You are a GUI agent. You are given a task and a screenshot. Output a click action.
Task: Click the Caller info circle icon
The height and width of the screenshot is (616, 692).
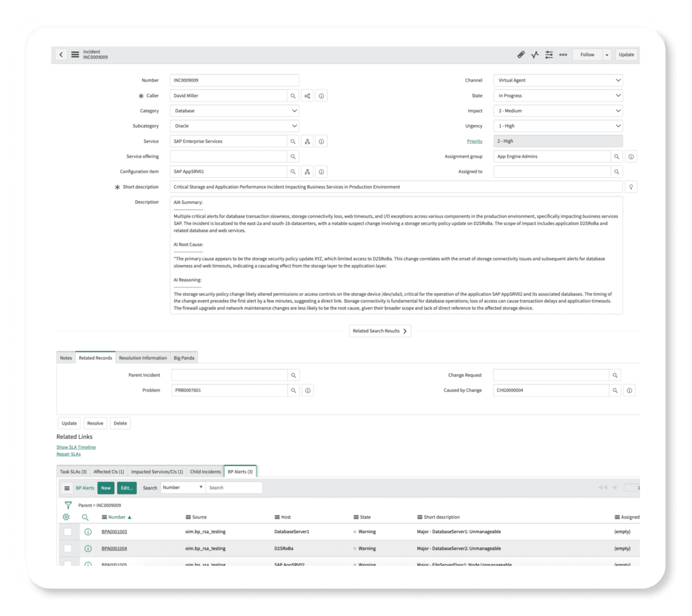[321, 95]
